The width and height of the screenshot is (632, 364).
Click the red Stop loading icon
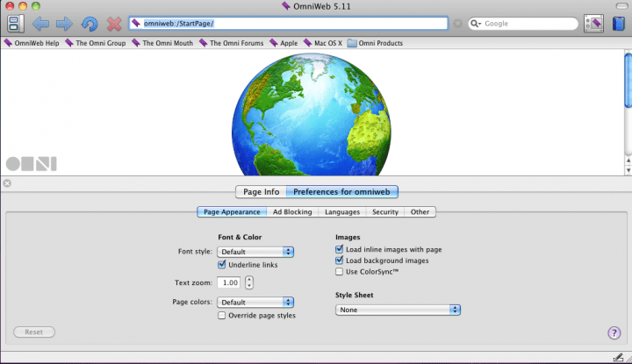point(114,24)
